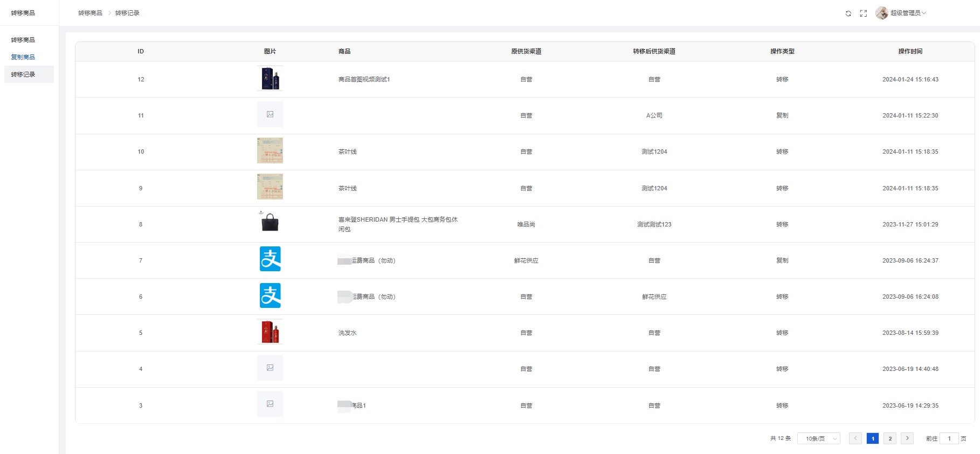The image size is (980, 454).
Task: Open broken image placeholder for ID 3
Action: 270,404
